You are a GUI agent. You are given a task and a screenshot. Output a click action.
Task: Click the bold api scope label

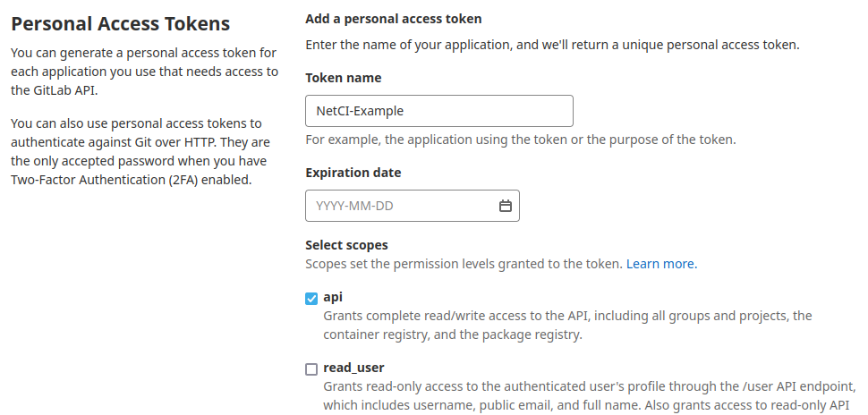333,297
